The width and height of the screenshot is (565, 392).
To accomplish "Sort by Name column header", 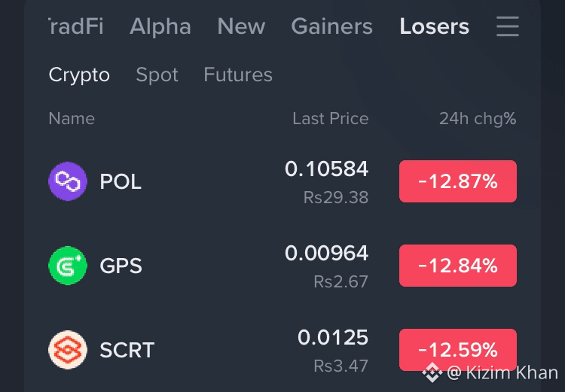I will [72, 118].
